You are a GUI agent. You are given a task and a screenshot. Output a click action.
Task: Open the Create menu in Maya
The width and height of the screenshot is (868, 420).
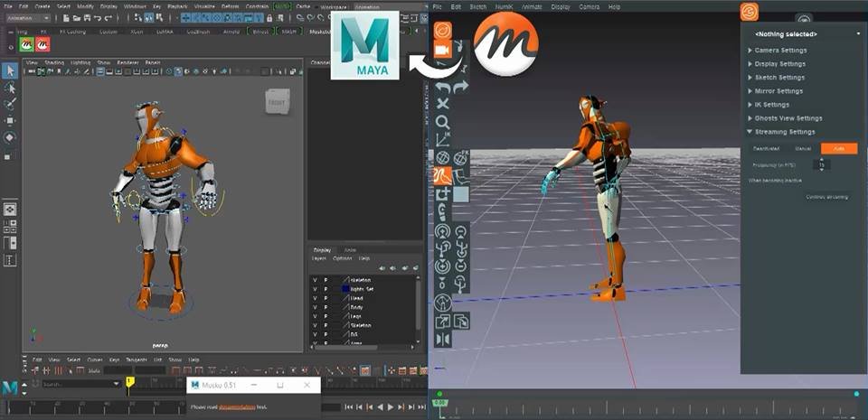pyautogui.click(x=42, y=6)
